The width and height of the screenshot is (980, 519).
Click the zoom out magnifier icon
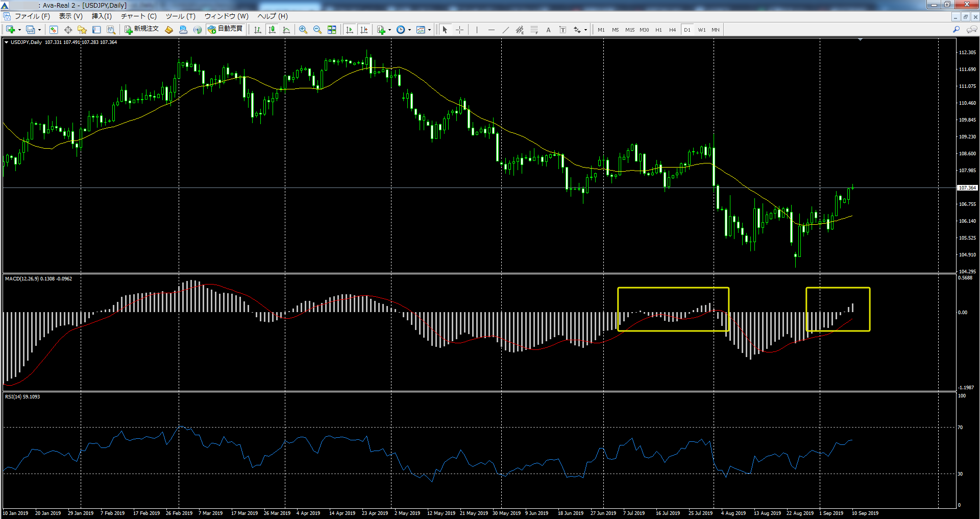317,30
